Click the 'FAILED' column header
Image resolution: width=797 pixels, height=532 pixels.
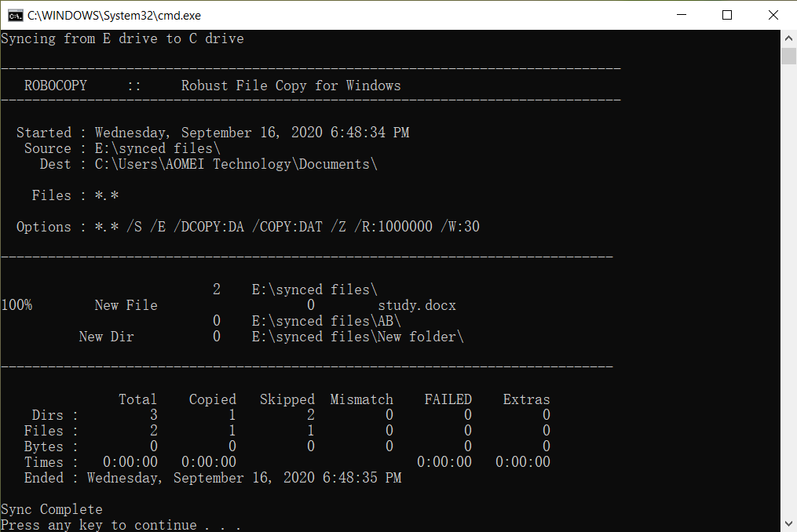[x=448, y=399]
